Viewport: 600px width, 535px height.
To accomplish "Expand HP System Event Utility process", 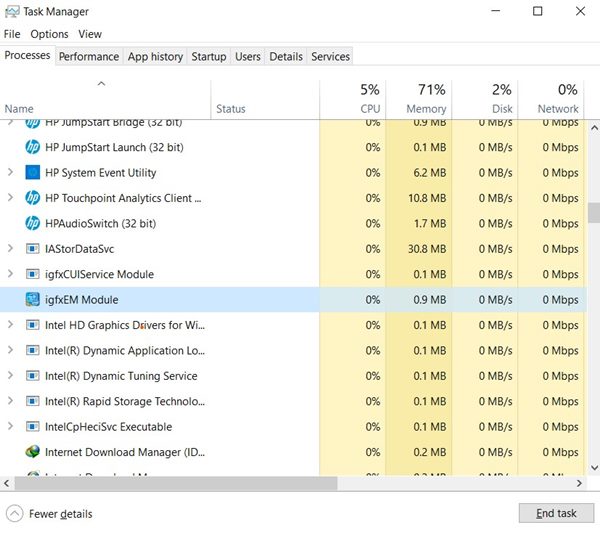I will click(x=11, y=173).
